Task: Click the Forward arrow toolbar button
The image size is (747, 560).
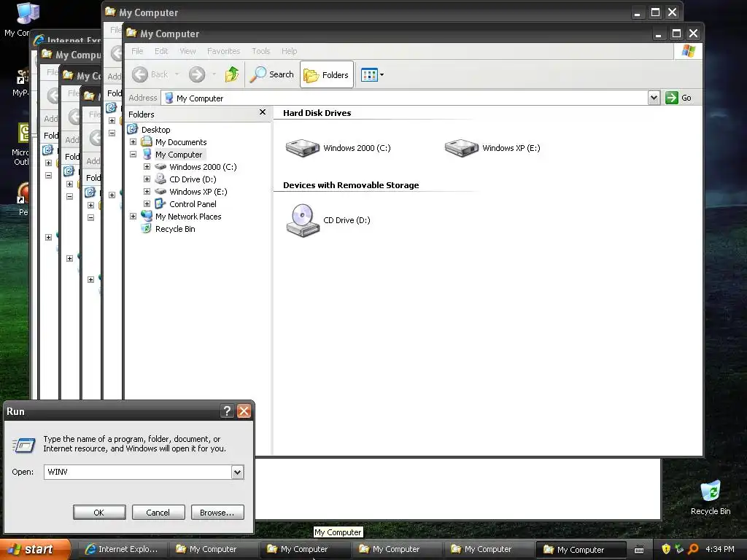Action: (197, 74)
